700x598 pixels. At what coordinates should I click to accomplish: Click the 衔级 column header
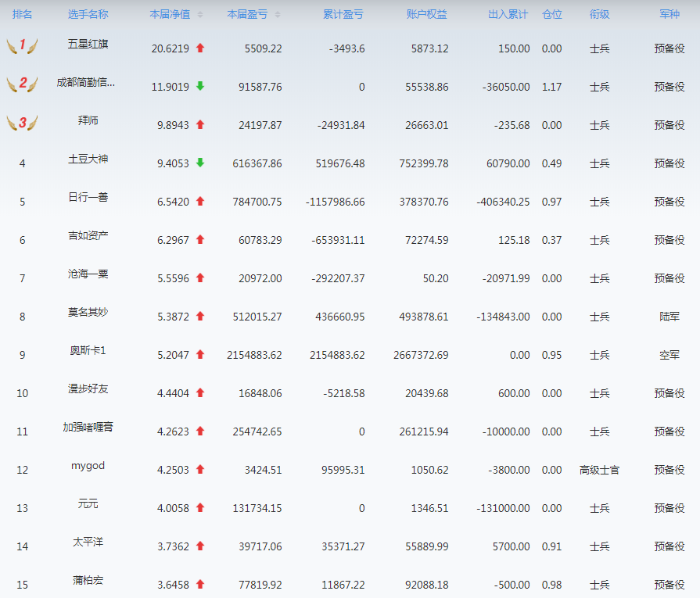pos(599,14)
